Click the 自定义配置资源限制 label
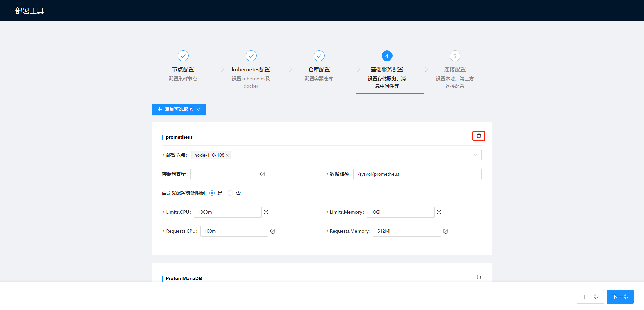This screenshot has width=644, height=310. pos(184,193)
